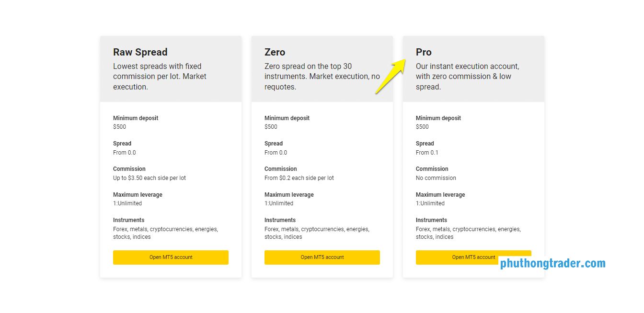Click Commission label in Raw Spread card

[129, 169]
